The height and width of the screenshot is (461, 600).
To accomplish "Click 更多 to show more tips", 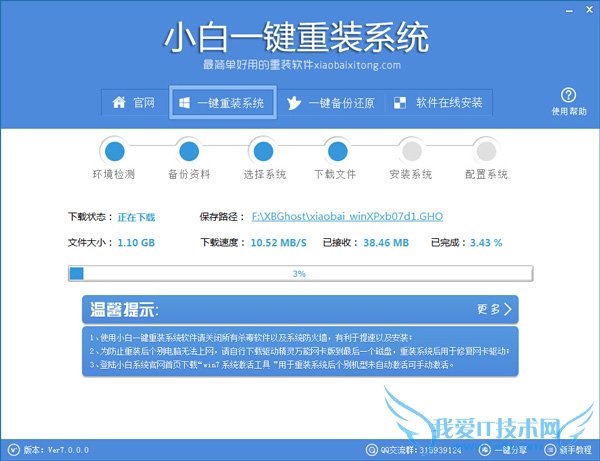I will 489,309.
